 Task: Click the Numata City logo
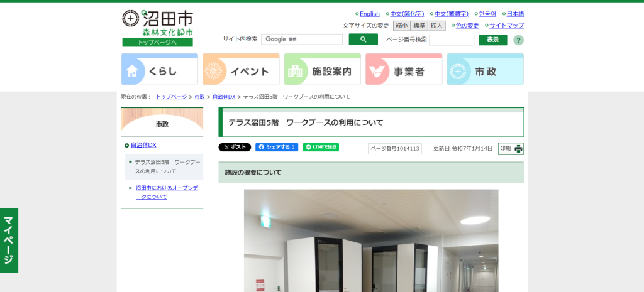click(x=157, y=23)
